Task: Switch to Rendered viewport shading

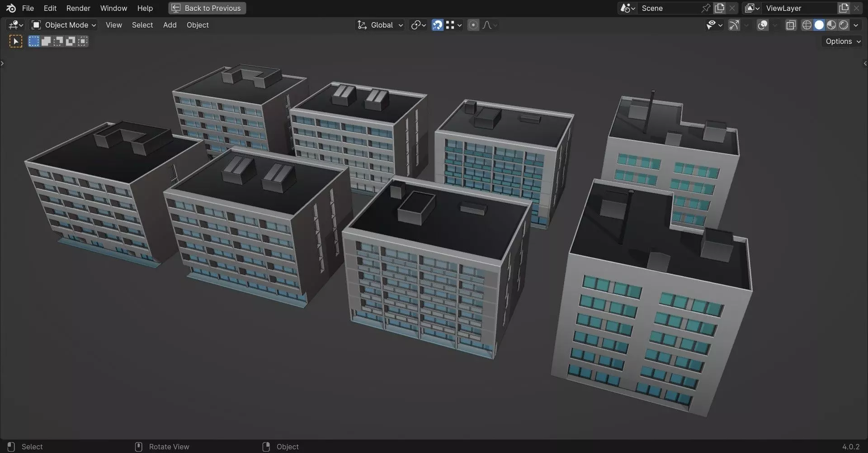Action: [x=844, y=25]
